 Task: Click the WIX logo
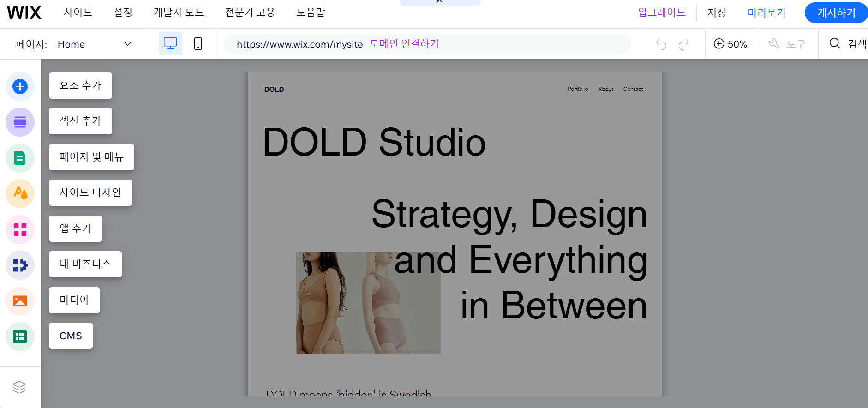(24, 12)
